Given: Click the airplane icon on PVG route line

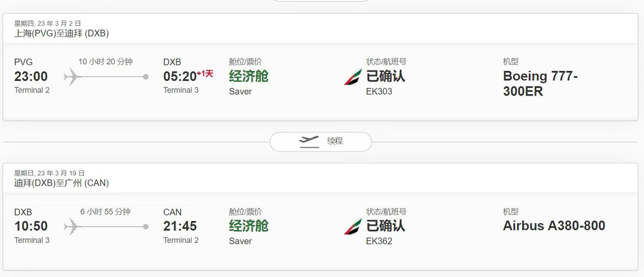Looking at the screenshot, I should coord(72,77).
